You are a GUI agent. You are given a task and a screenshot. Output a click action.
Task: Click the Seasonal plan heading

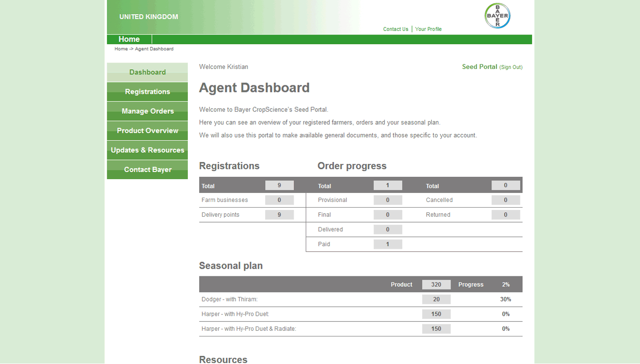(231, 266)
